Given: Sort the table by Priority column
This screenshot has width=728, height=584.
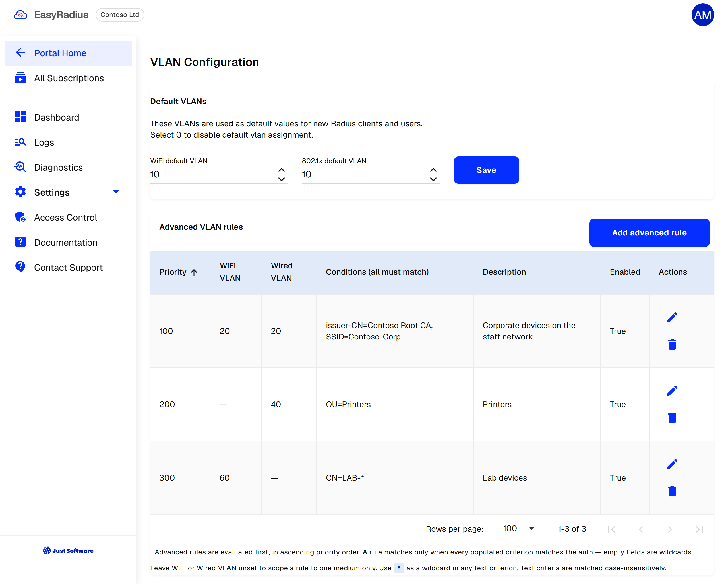Looking at the screenshot, I should click(178, 272).
